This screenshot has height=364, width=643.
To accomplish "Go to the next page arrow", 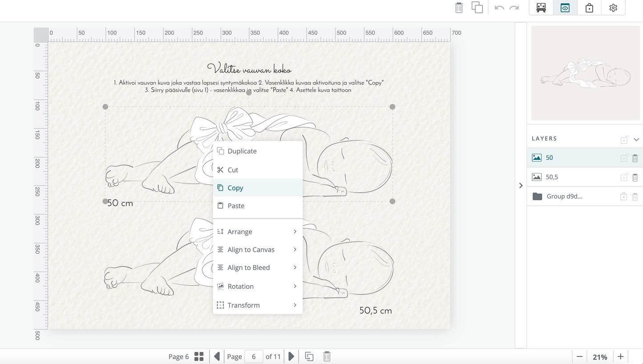I will click(291, 356).
